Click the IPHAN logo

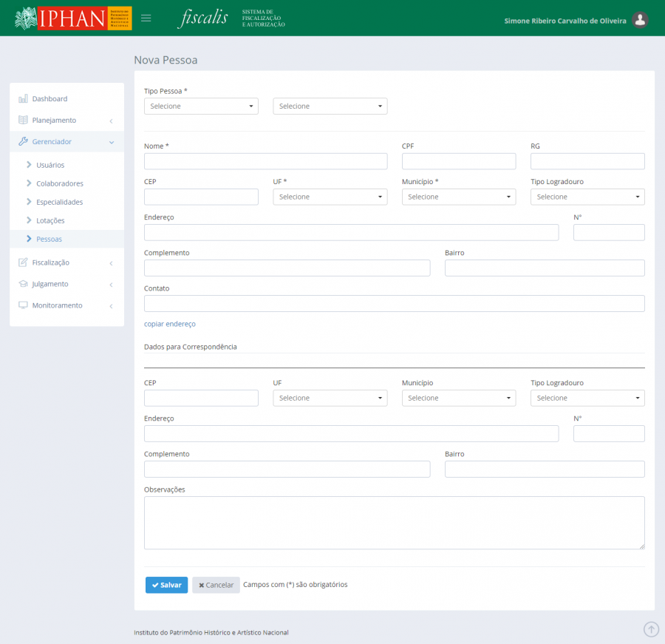[73, 18]
